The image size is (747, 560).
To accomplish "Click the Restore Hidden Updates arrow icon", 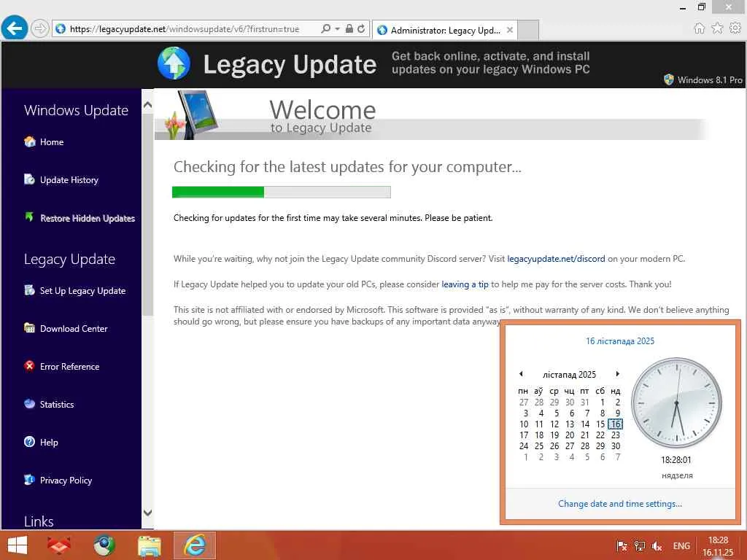I will (x=29, y=217).
